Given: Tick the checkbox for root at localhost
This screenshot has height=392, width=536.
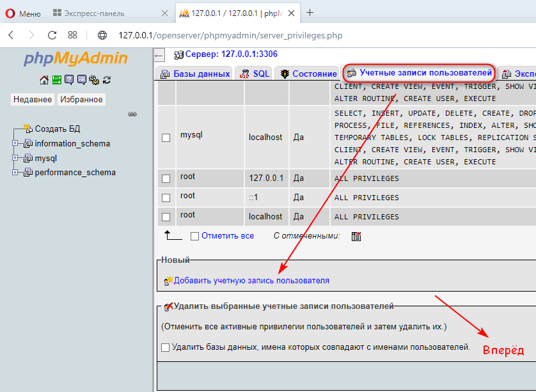Looking at the screenshot, I should tap(166, 217).
